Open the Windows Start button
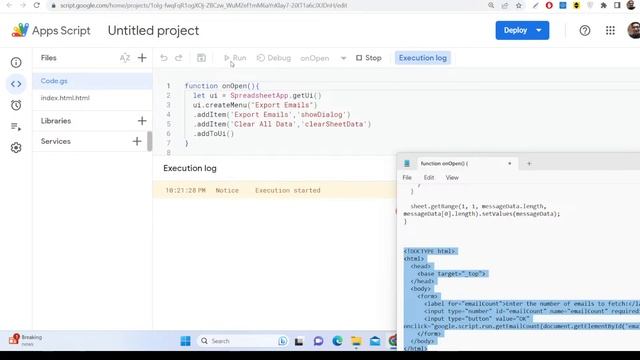This screenshot has width=640, height=360. (x=185, y=341)
